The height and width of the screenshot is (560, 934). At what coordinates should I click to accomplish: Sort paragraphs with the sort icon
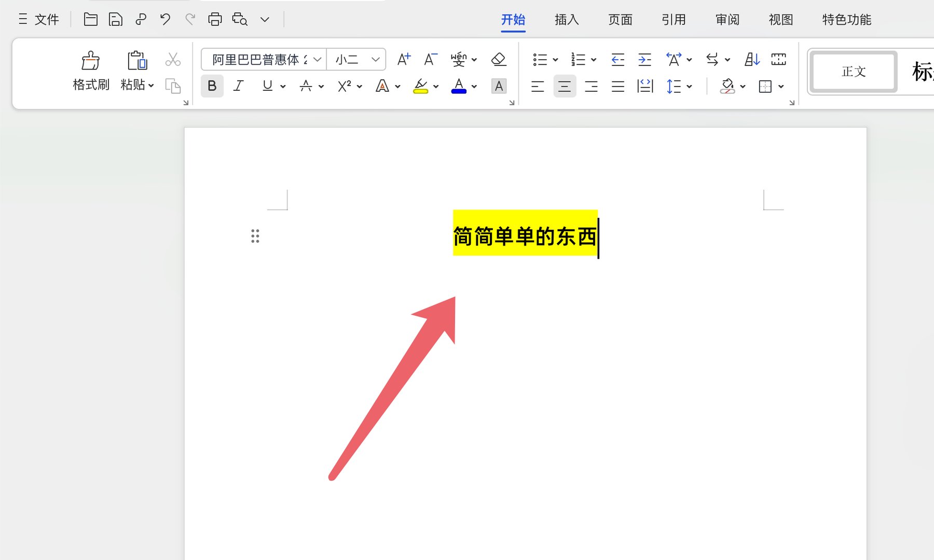click(751, 59)
